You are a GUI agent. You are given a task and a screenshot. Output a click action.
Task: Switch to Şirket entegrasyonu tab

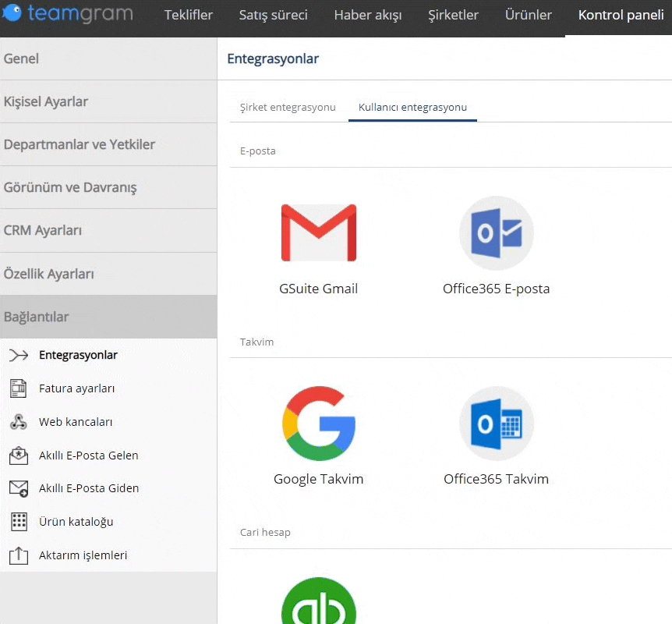[x=288, y=107]
